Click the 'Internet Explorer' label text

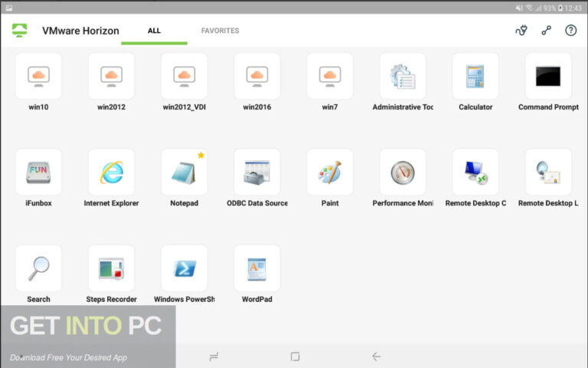click(x=111, y=203)
